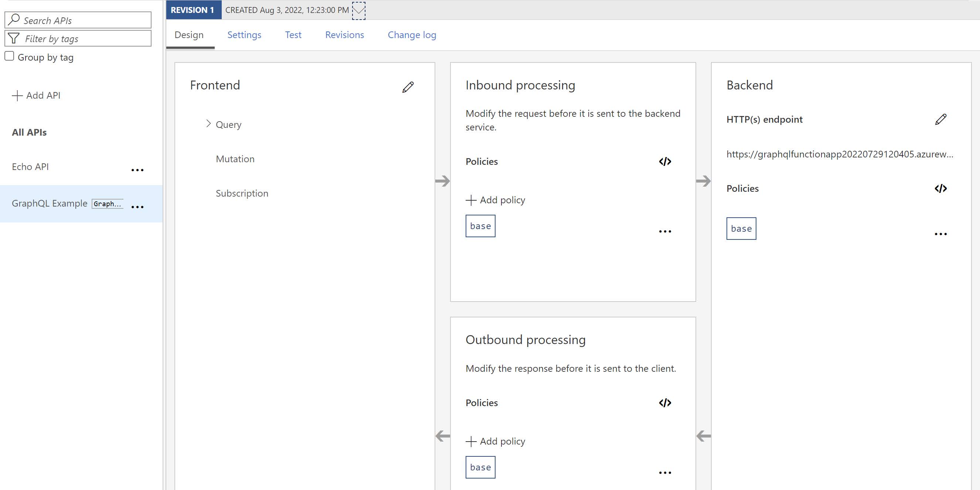Enable the Group by tag checkbox
This screenshot has height=490, width=980.
point(10,56)
